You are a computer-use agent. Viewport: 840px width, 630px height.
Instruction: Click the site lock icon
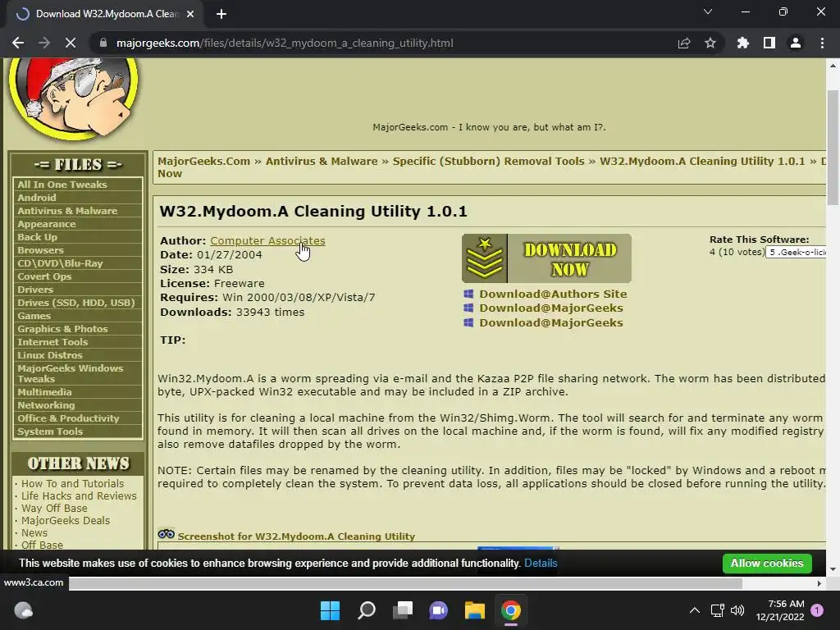103,43
